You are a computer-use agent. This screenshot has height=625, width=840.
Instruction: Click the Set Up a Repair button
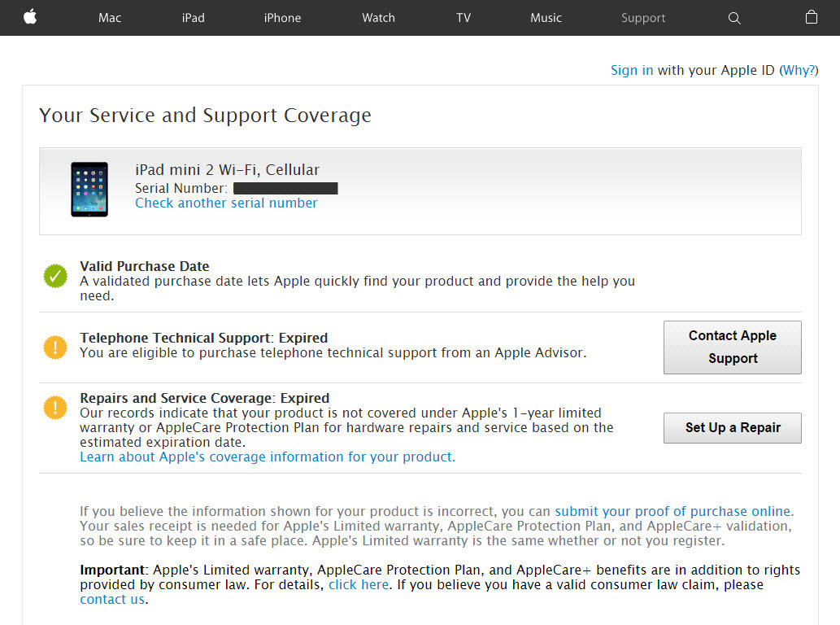(x=733, y=428)
